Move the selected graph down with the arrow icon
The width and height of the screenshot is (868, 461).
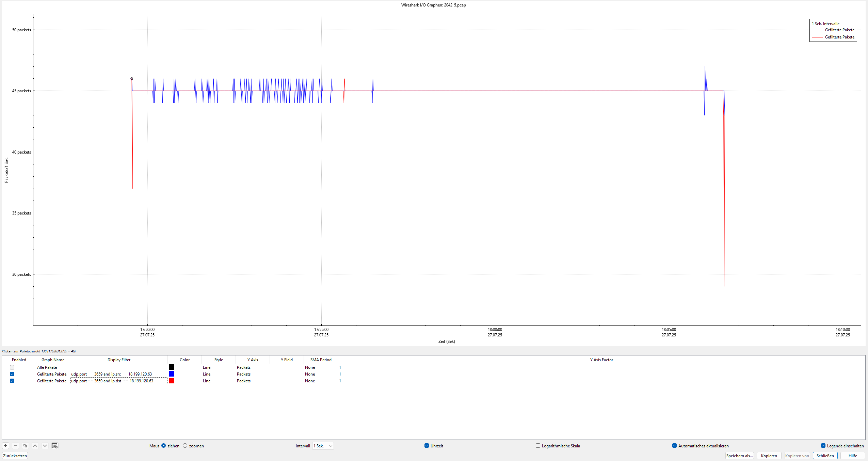click(45, 446)
